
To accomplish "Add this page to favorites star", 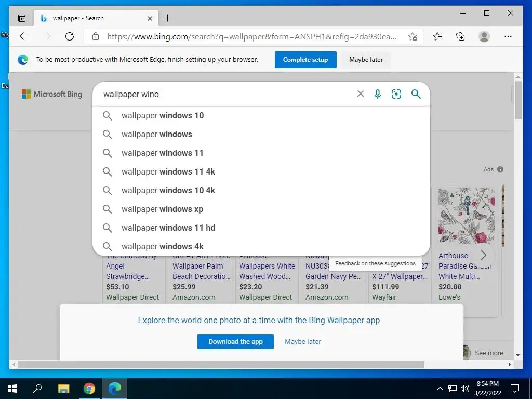I will [x=413, y=37].
